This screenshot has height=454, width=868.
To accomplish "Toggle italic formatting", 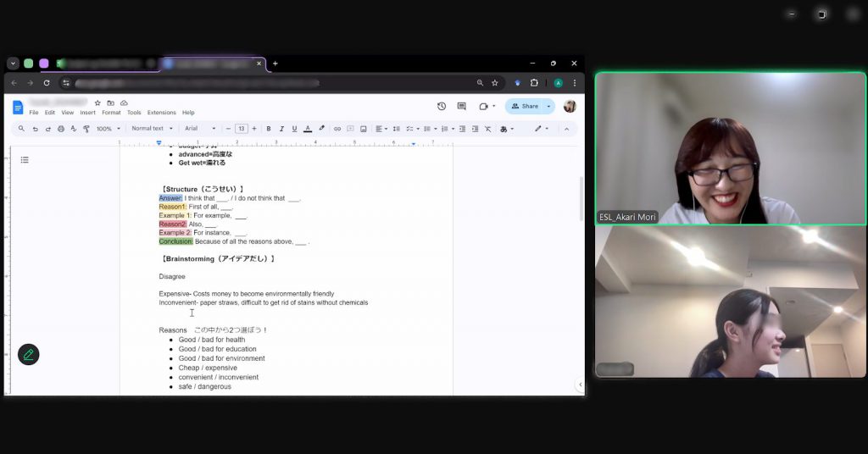I will coord(281,129).
